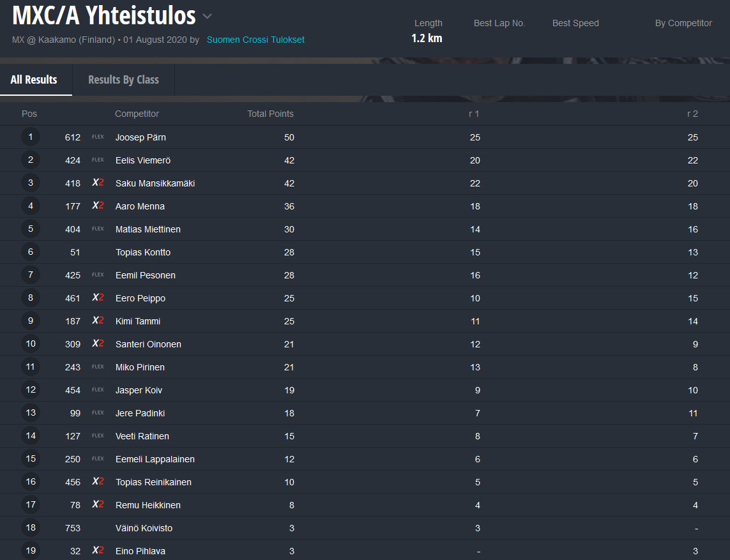Click the X2 icon beside Topias Reinikainen
Screen dimensions: 730x560
tap(98, 481)
